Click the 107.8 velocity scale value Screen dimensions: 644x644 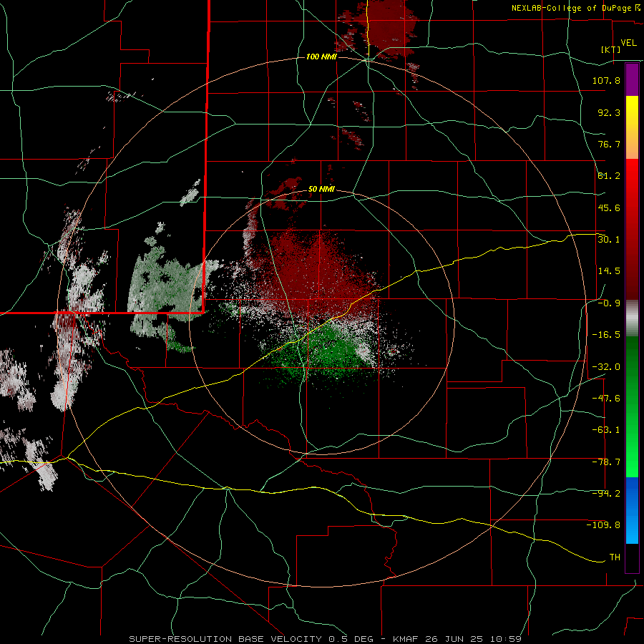coord(606,80)
